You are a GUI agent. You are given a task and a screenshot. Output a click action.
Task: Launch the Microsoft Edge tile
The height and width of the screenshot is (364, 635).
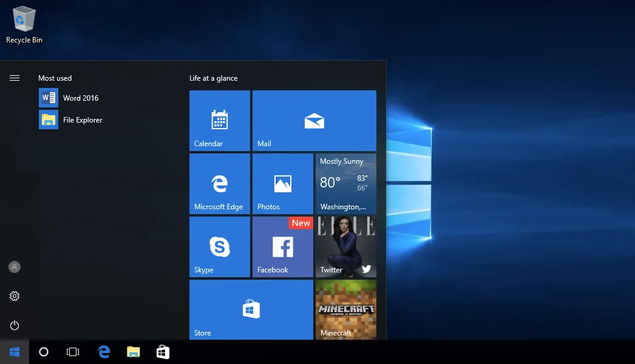point(220,184)
